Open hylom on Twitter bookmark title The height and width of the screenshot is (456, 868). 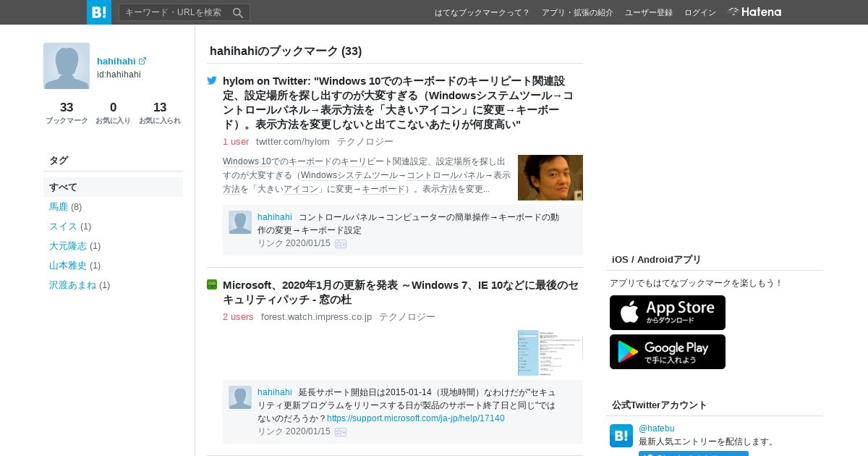399,103
